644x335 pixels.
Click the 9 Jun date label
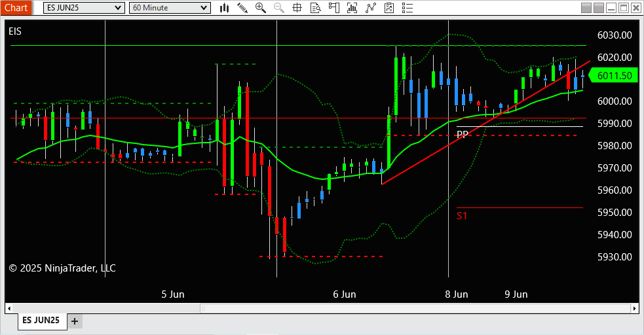click(516, 294)
